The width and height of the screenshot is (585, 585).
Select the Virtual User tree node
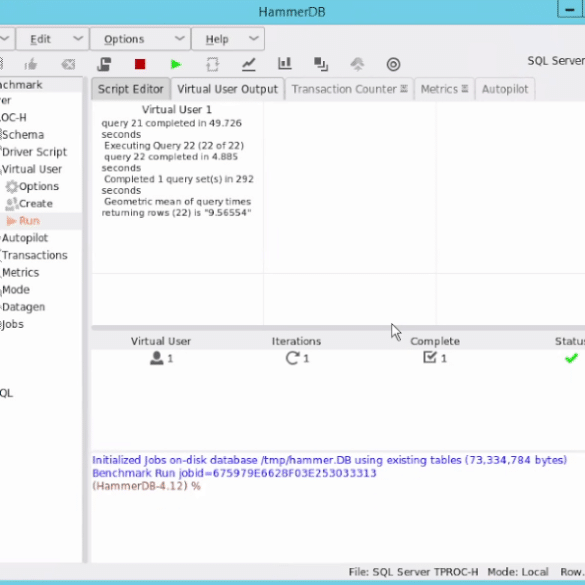coord(31,169)
